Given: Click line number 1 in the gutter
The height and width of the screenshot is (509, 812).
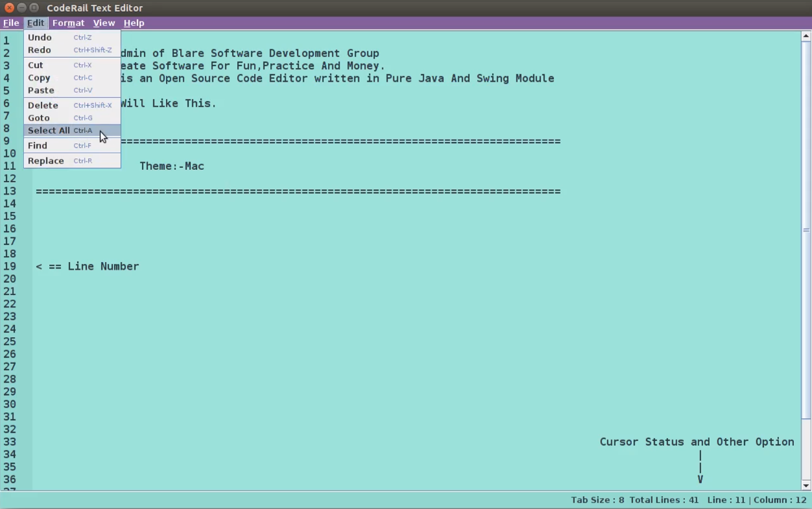Looking at the screenshot, I should point(6,41).
